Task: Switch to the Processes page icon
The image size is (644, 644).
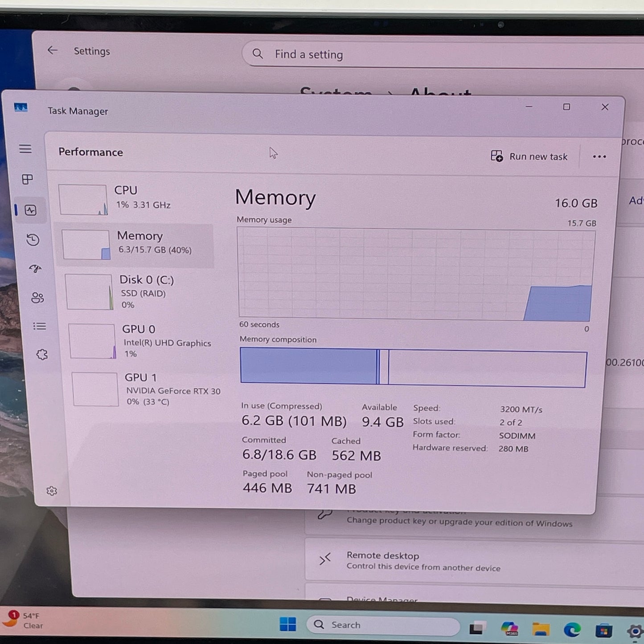Action: tap(28, 179)
